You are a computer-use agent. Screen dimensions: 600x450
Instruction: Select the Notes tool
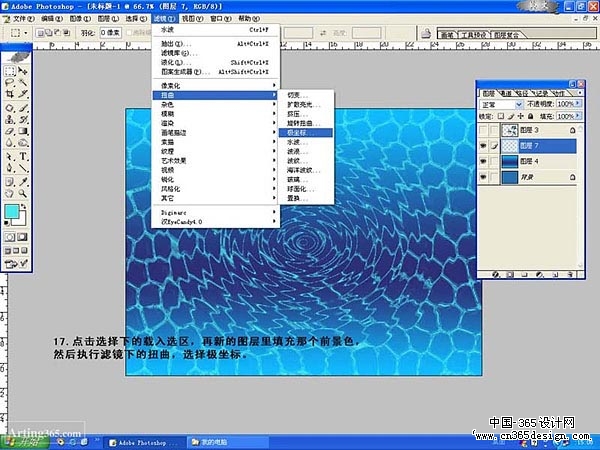[10, 182]
